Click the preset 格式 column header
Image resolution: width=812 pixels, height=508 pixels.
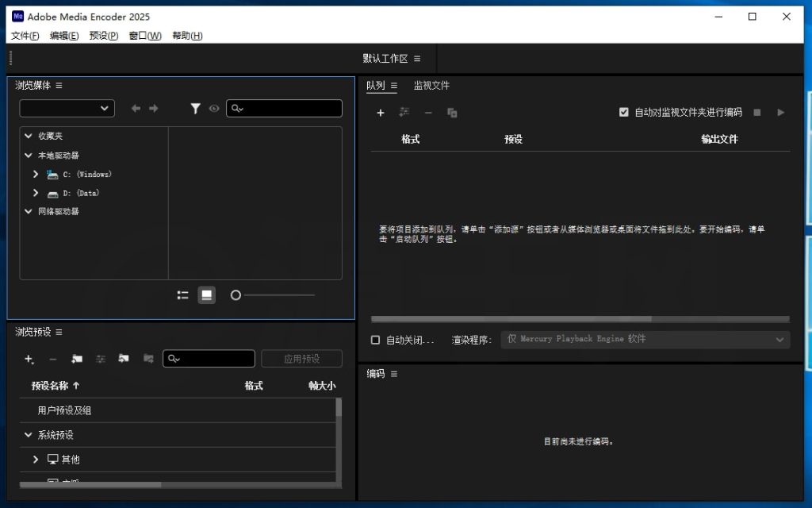coord(254,386)
